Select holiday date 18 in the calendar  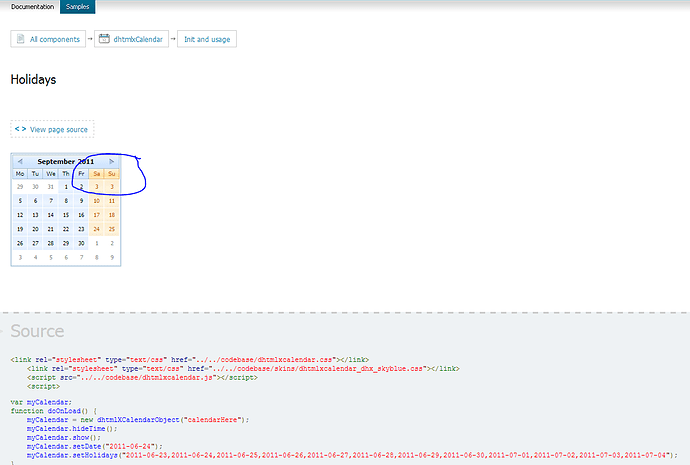(x=112, y=215)
